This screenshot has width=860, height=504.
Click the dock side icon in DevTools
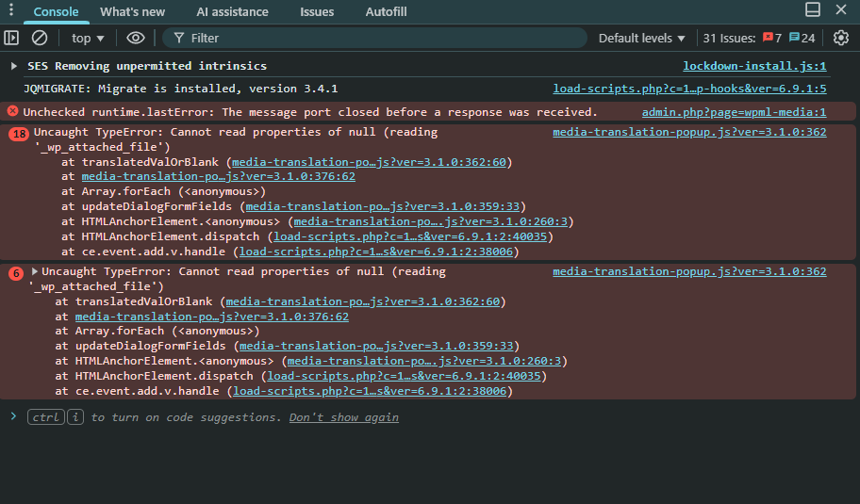pos(813,10)
